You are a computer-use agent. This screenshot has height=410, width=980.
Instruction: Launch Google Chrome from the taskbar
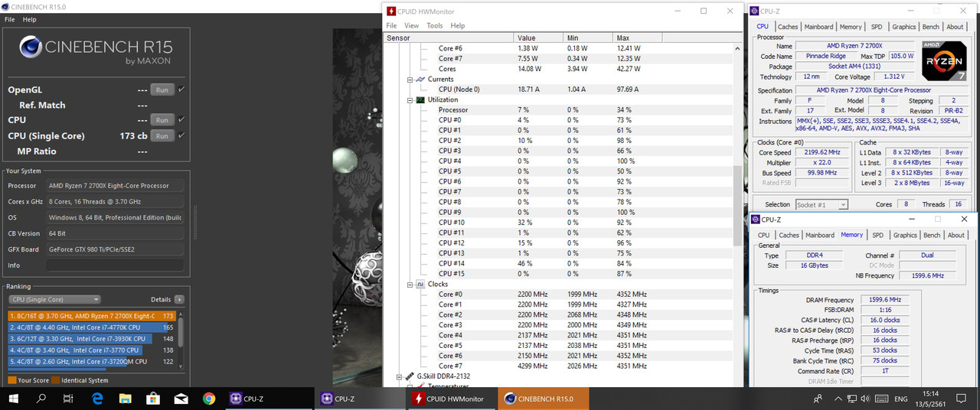pos(208,399)
